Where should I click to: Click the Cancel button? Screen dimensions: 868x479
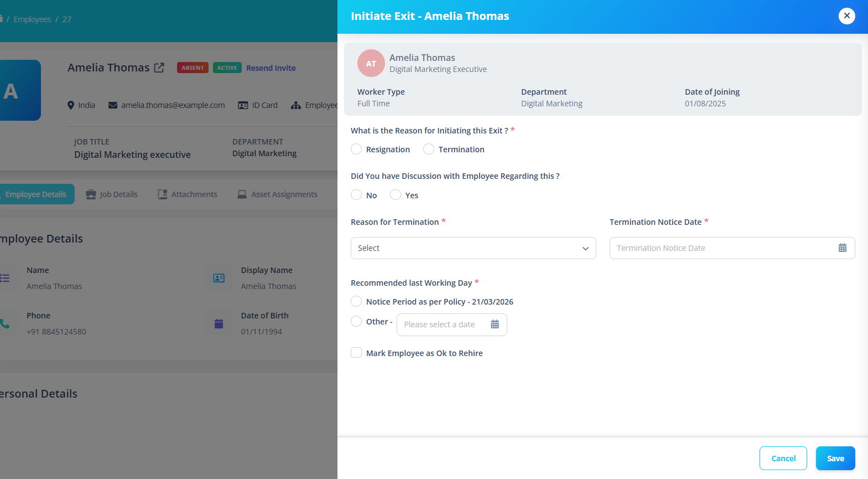point(783,459)
